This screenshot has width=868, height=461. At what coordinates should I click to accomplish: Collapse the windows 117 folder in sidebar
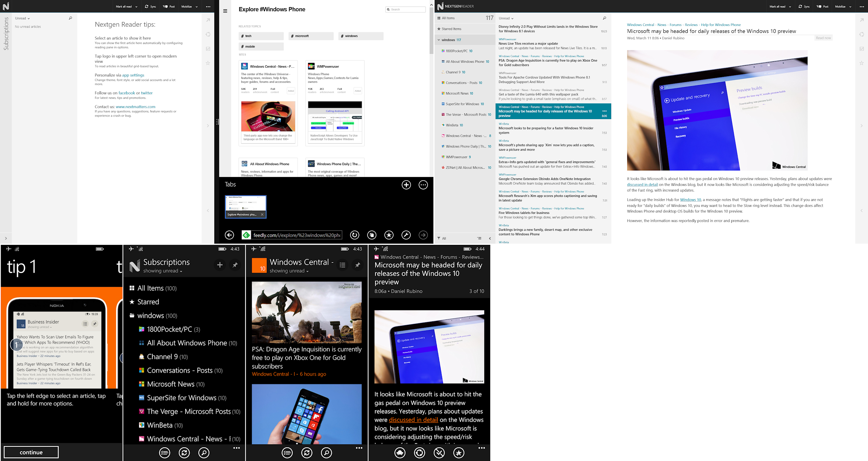(x=439, y=40)
